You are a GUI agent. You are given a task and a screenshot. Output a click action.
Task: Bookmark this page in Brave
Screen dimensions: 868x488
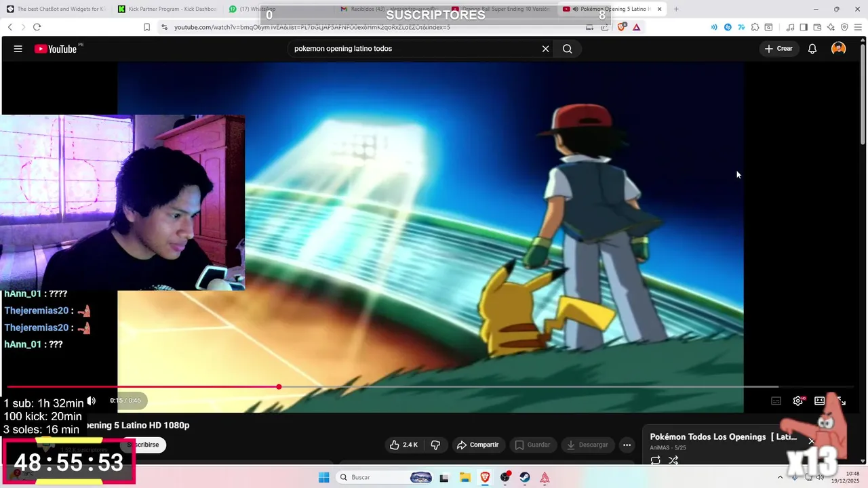[146, 27]
